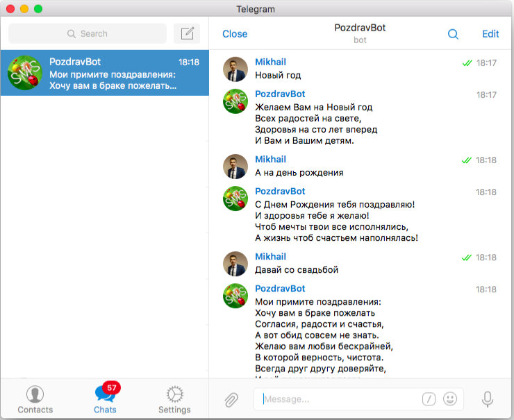Viewport: 514px width, 420px height.
Task: Select the PozdravBot chat in the list
Action: (105, 73)
